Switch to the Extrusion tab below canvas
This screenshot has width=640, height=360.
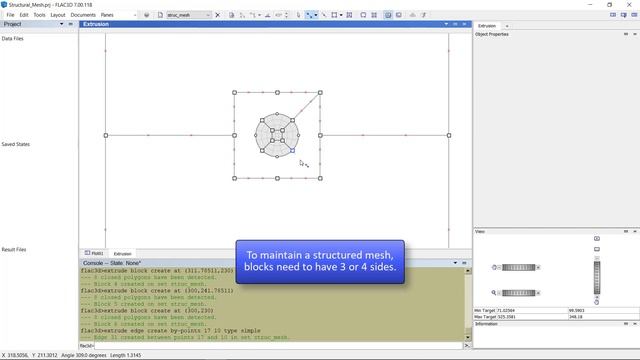click(122, 253)
